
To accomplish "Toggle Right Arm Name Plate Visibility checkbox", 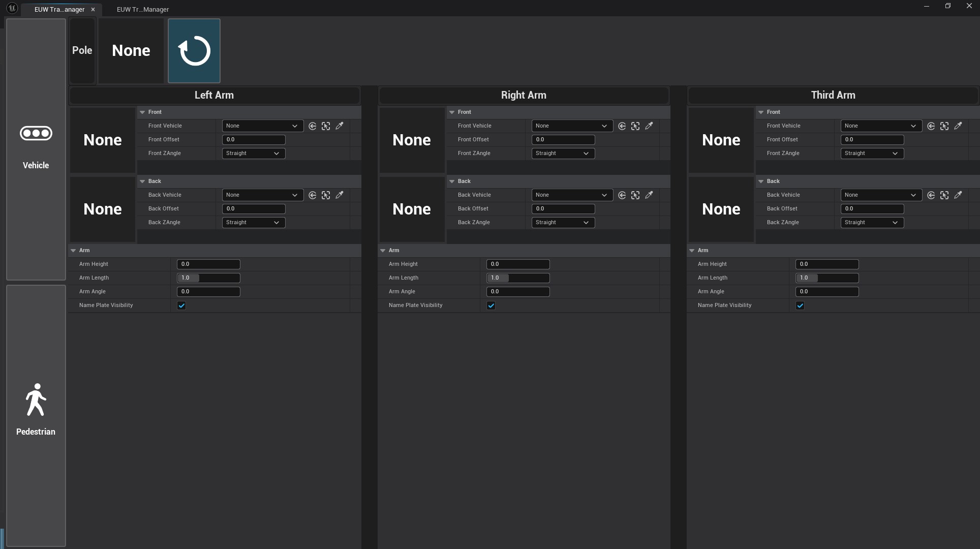I will pos(491,306).
